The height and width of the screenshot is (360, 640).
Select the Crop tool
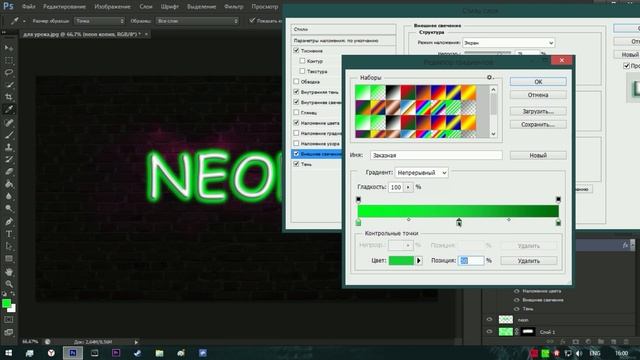tap(9, 97)
